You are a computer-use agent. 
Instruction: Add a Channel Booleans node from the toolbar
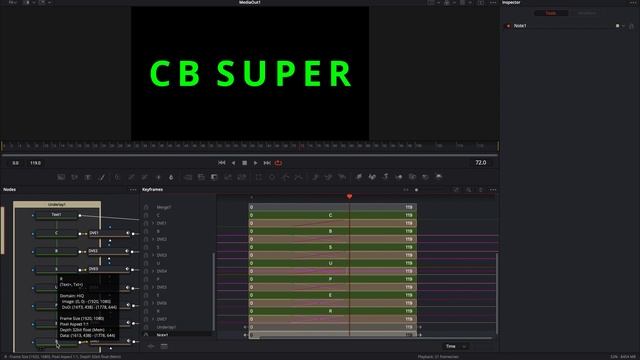click(201, 177)
